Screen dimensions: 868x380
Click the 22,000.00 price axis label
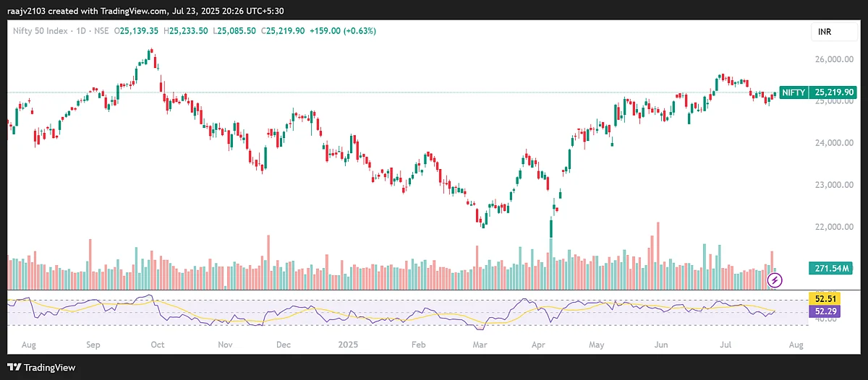(x=834, y=227)
